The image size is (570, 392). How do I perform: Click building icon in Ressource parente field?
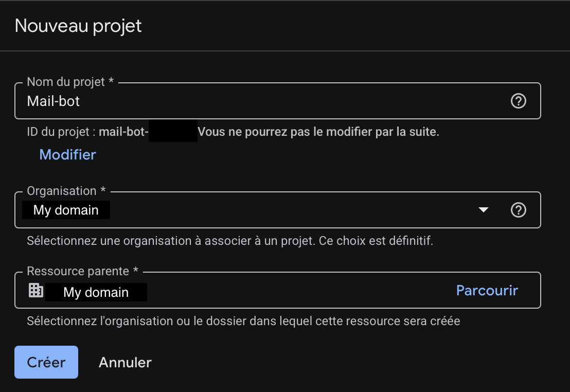pos(35,290)
